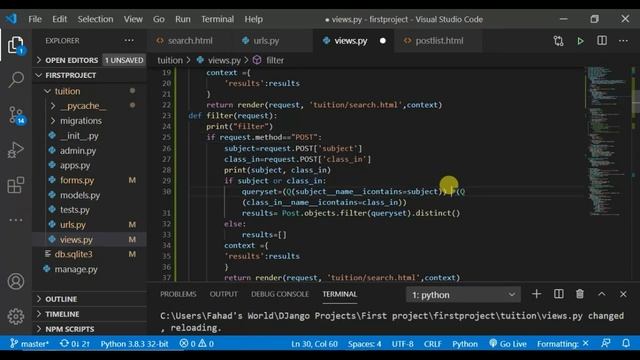
Task: Open the Manage gear icon
Action: tap(16, 316)
